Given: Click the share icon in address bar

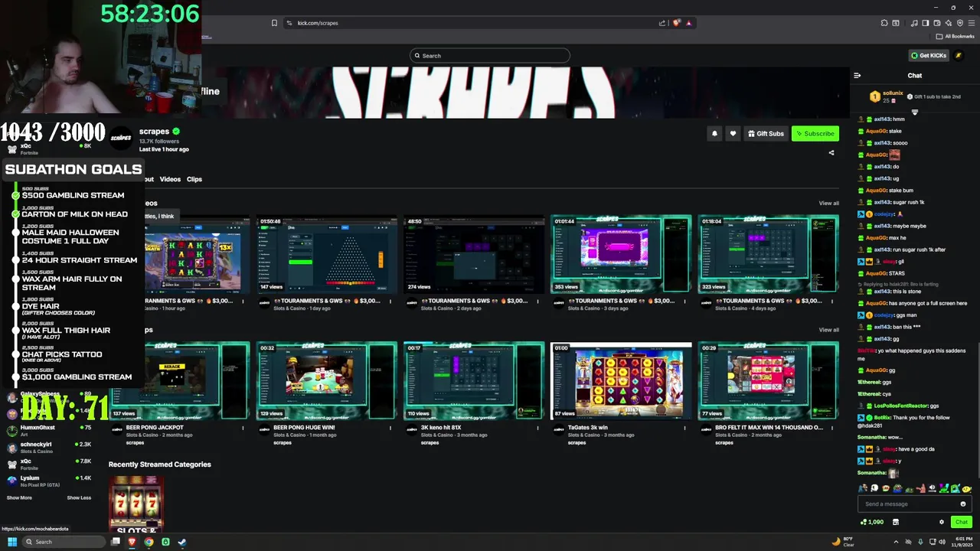Looking at the screenshot, I should 662,23.
